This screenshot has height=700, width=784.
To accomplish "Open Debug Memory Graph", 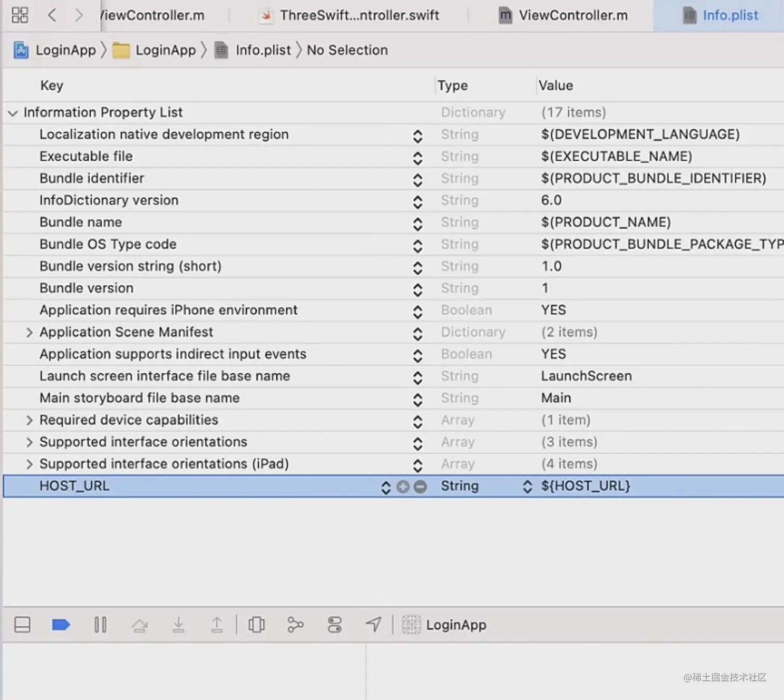I will click(295, 625).
